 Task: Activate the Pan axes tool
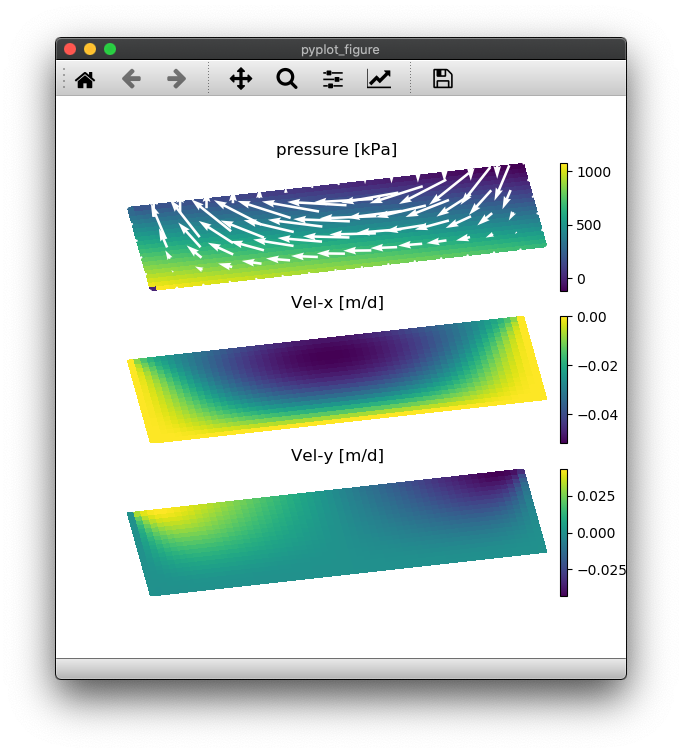pyautogui.click(x=241, y=79)
